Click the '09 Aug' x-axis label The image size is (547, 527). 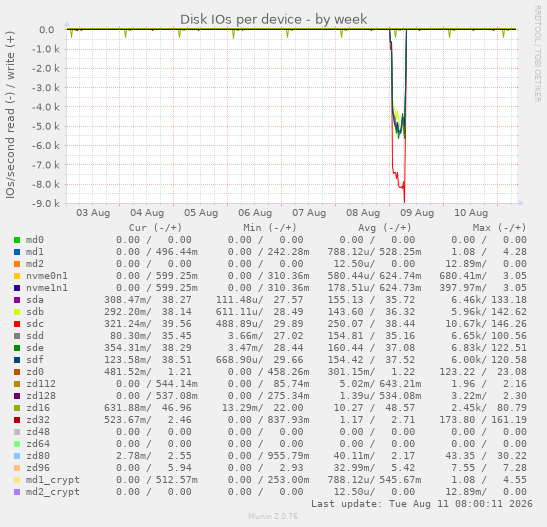pos(417,213)
